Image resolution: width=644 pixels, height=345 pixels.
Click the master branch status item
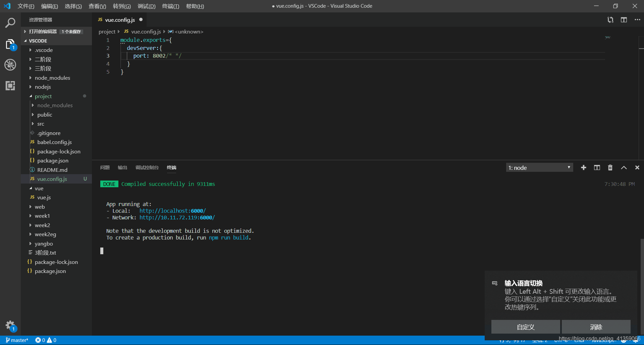tap(17, 340)
